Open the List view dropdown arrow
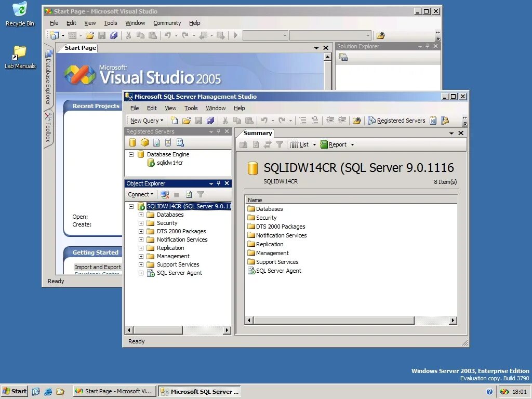 click(x=314, y=144)
